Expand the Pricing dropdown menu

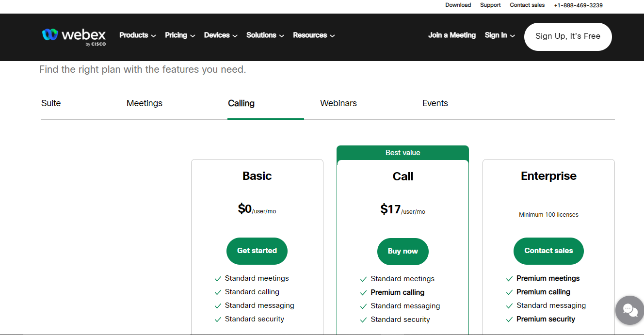pyautogui.click(x=180, y=35)
